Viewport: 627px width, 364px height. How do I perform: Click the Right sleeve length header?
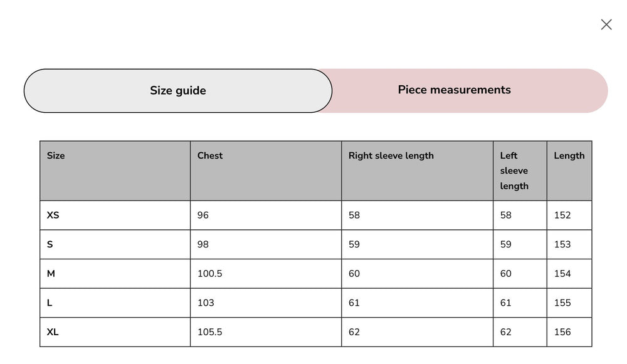[x=391, y=156]
